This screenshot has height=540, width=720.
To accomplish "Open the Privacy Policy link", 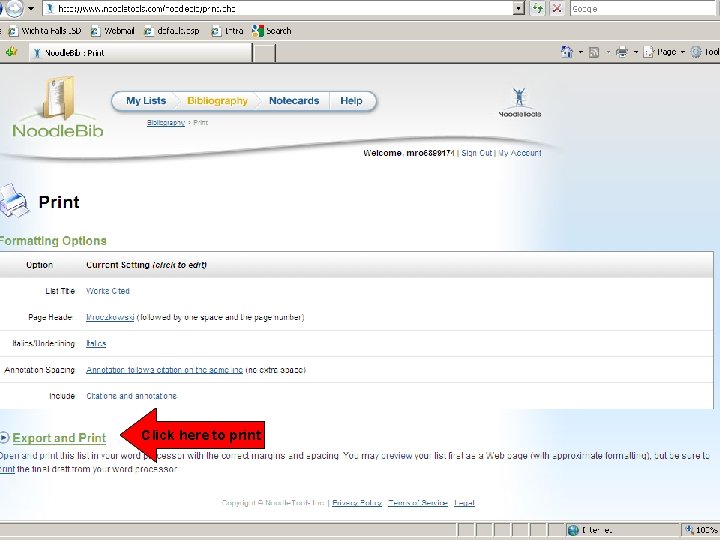I will coord(357,503).
